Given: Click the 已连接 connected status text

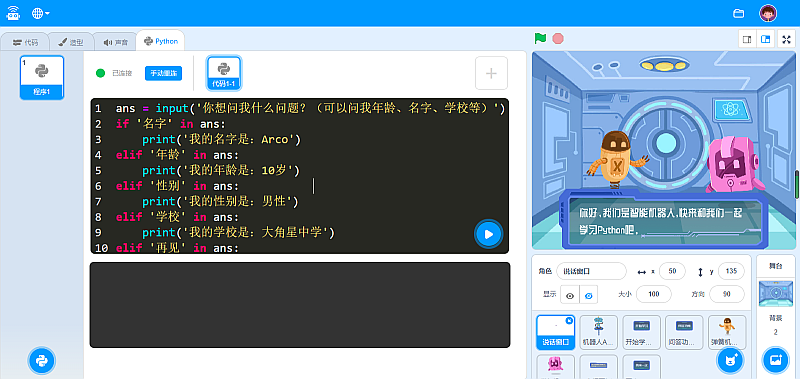Looking at the screenshot, I should tap(122, 73).
